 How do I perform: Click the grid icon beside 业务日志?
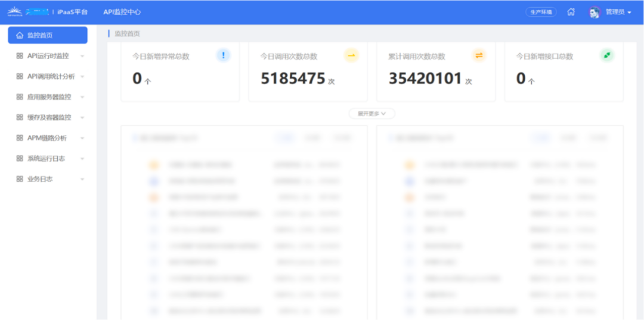tap(20, 179)
